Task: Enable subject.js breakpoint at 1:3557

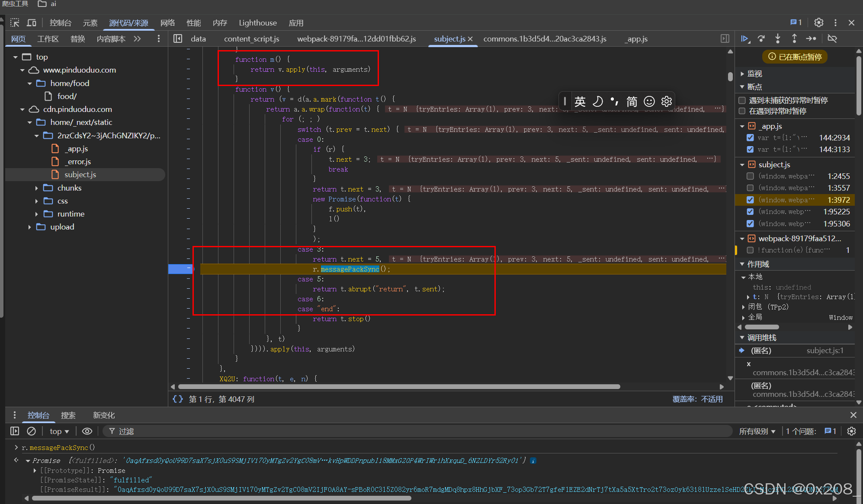Action: coord(750,188)
